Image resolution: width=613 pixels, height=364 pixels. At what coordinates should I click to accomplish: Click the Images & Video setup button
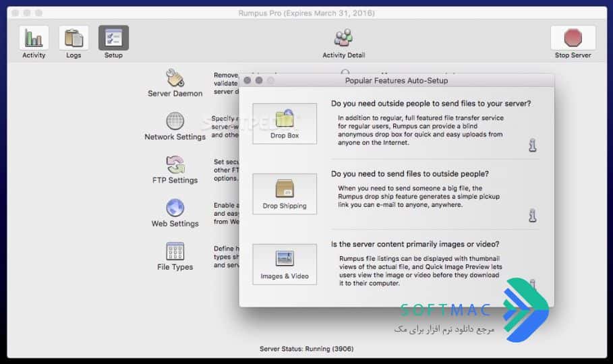tap(285, 264)
